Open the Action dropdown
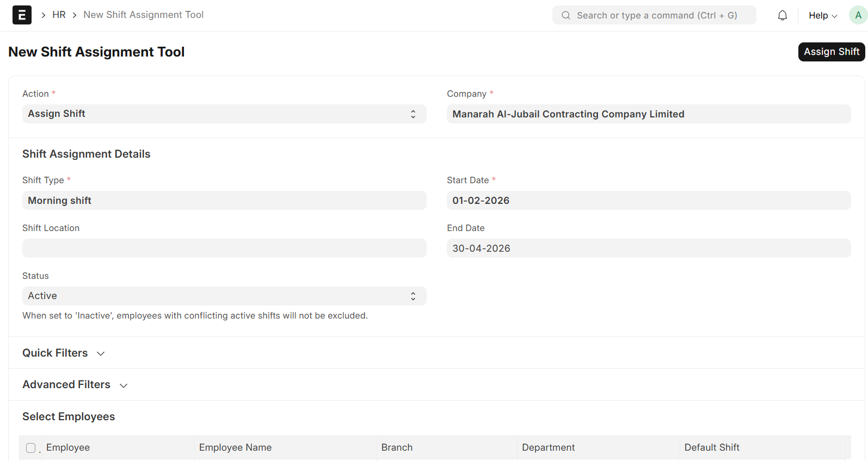Screen dimensions: 868x461 tap(224, 114)
